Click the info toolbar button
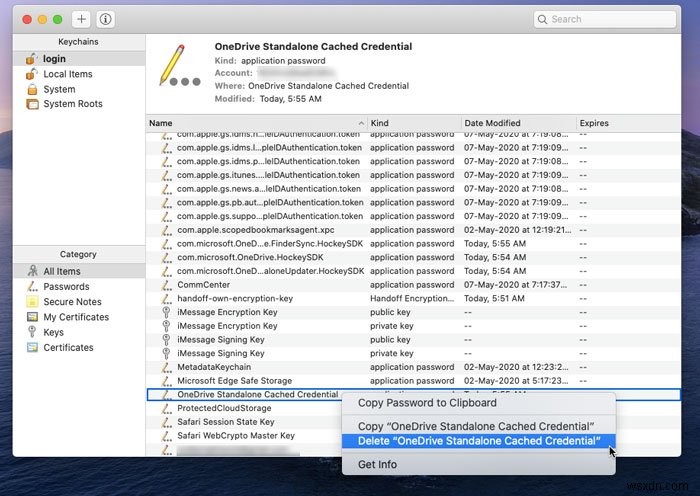 105,19
